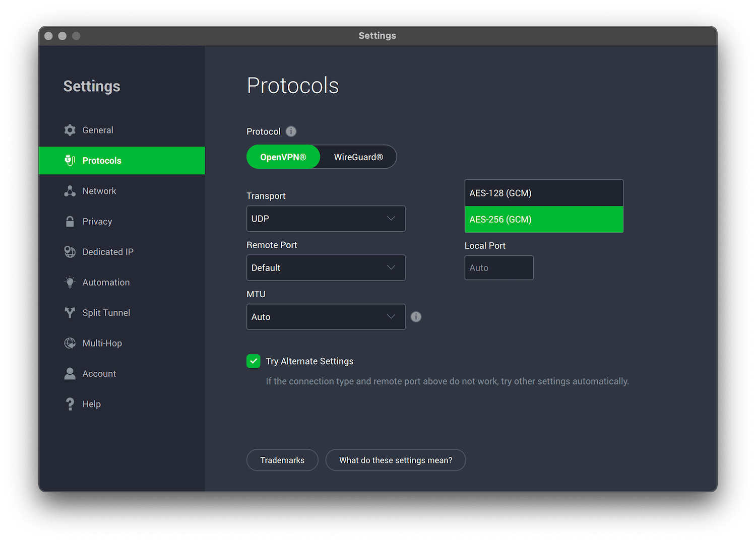
Task: Open Multi-Hop settings page
Action: click(x=122, y=343)
